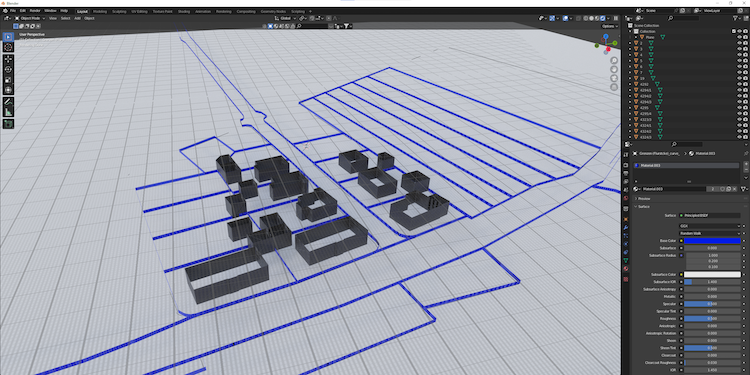750x375 pixels.
Task: Click the blue Base Color swatch
Action: [712, 241]
